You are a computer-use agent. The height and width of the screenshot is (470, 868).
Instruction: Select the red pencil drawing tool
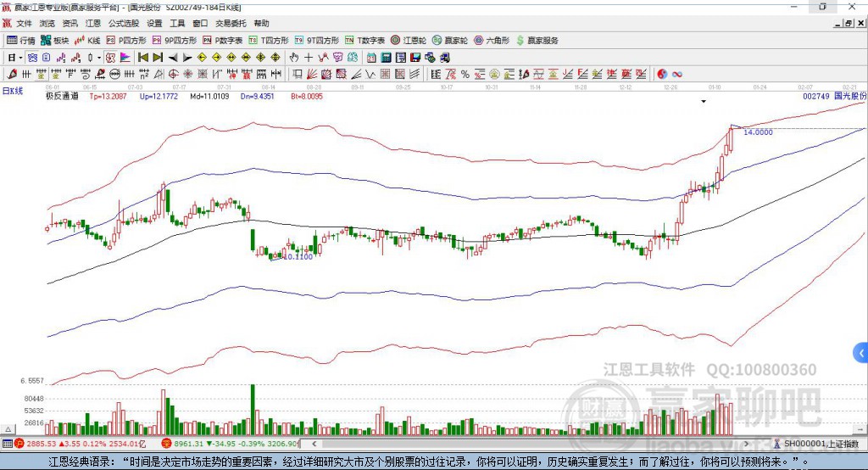pos(12,74)
